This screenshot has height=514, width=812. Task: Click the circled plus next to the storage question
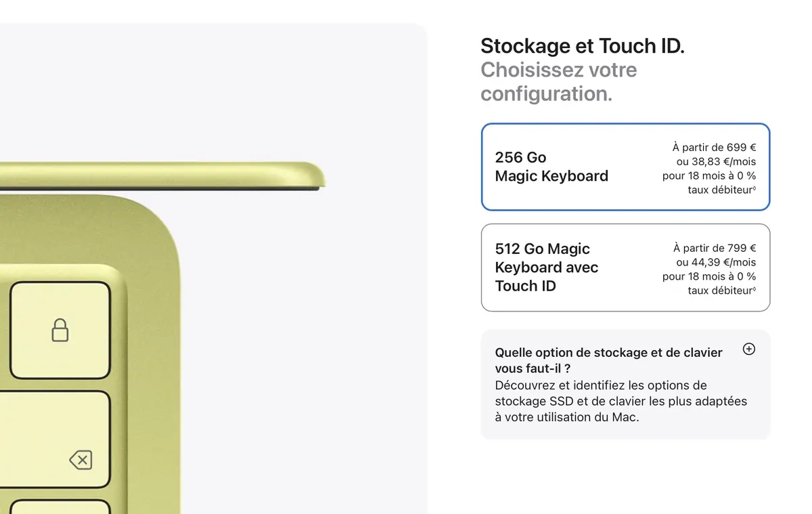pyautogui.click(x=748, y=349)
